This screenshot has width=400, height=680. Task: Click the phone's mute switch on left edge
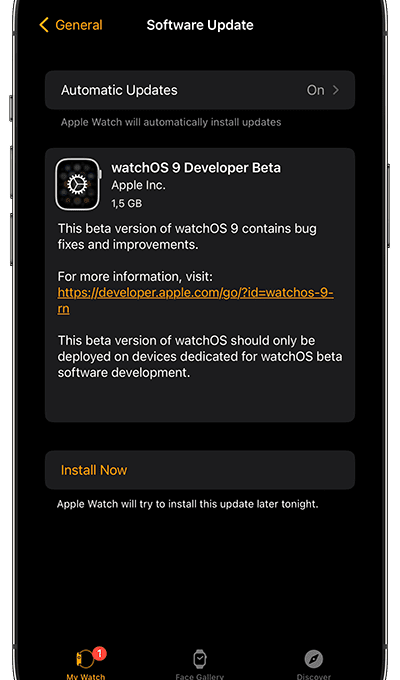[11, 108]
